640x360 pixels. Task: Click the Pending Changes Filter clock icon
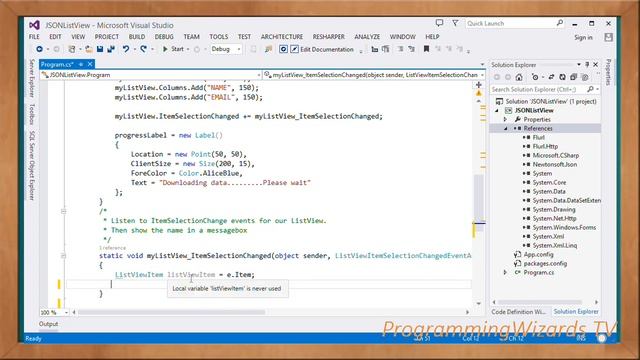[x=535, y=77]
